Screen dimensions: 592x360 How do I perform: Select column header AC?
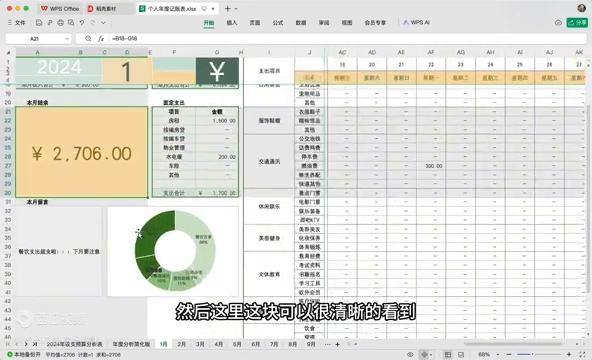[342, 52]
